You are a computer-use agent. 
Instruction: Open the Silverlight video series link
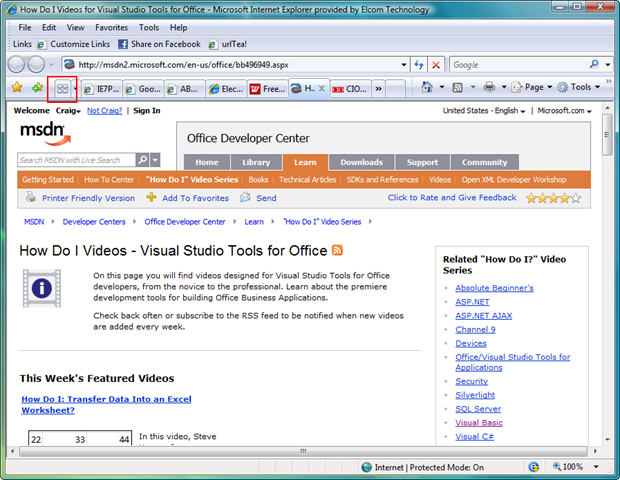476,395
